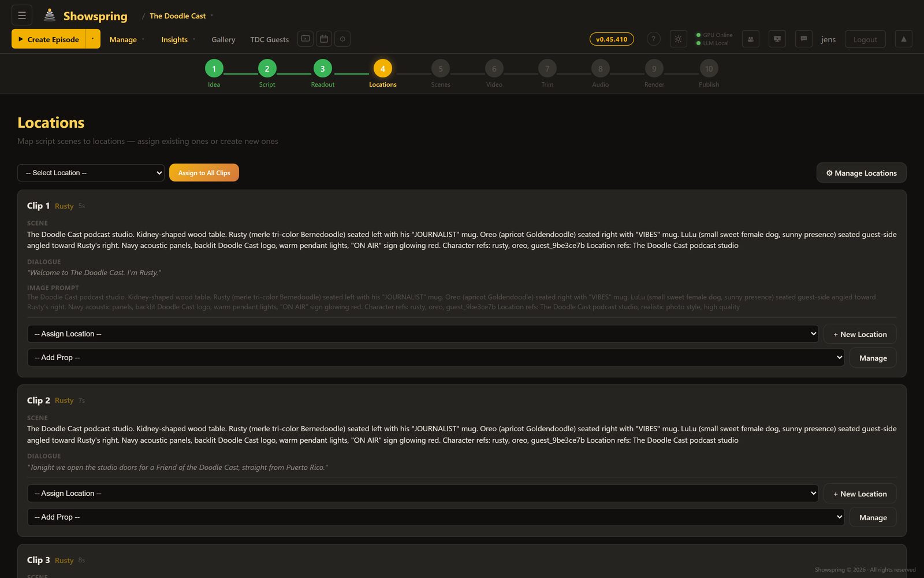
Task: Open Clip 2 Assign Location dropdown
Action: tap(423, 493)
